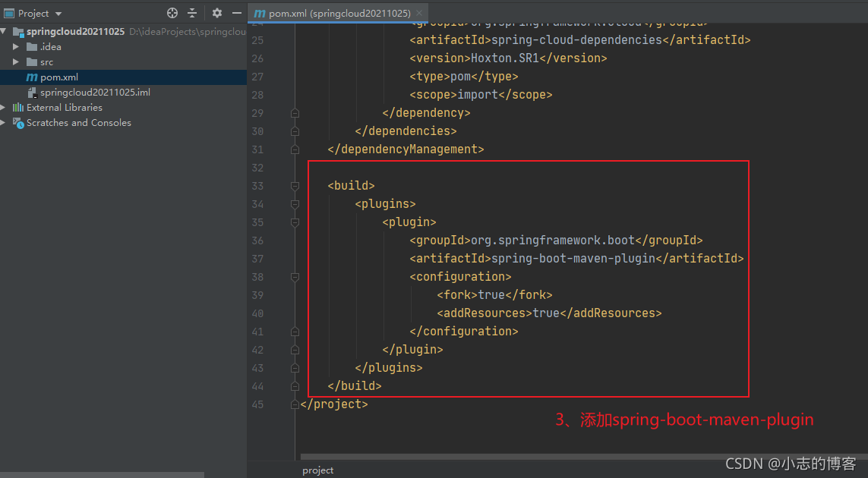The width and height of the screenshot is (868, 478).
Task: Click the Project panel horizontal scrollbar
Action: pos(102,475)
